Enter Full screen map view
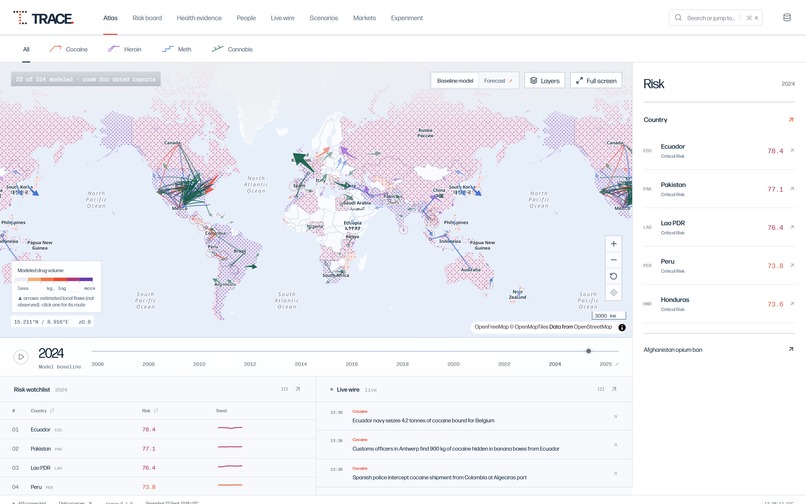 pos(596,81)
